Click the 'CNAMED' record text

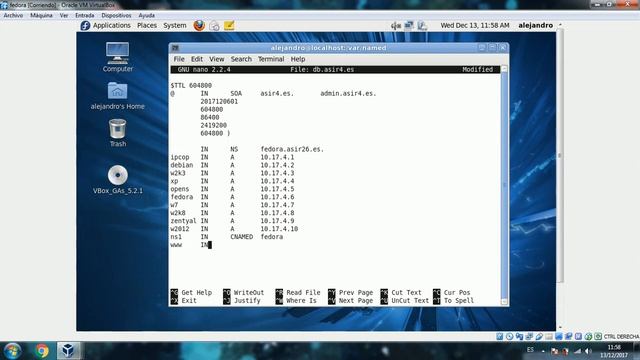(x=241, y=237)
